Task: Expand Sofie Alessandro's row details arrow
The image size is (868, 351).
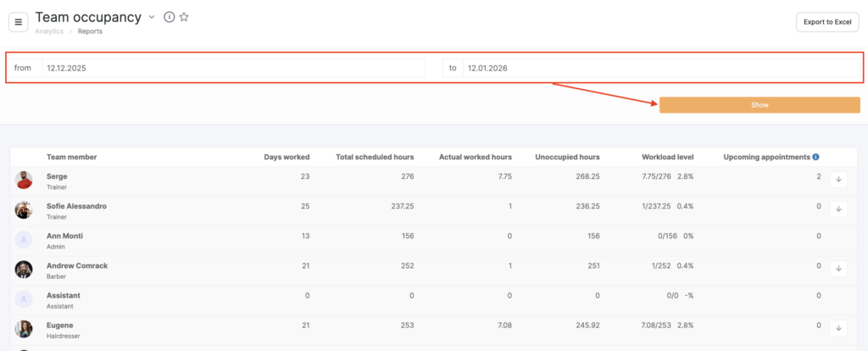Action: click(837, 209)
